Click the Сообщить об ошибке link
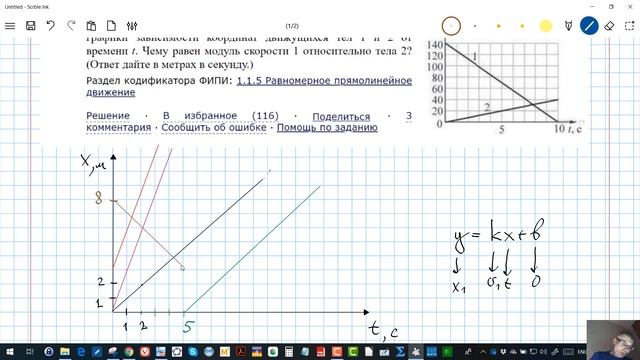This screenshot has width=640, height=360. 214,127
